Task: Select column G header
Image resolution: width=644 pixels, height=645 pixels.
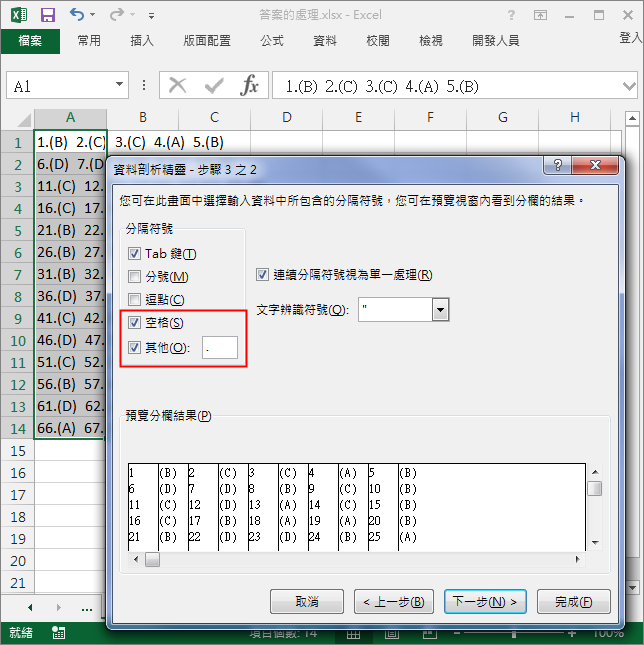Action: tap(503, 118)
